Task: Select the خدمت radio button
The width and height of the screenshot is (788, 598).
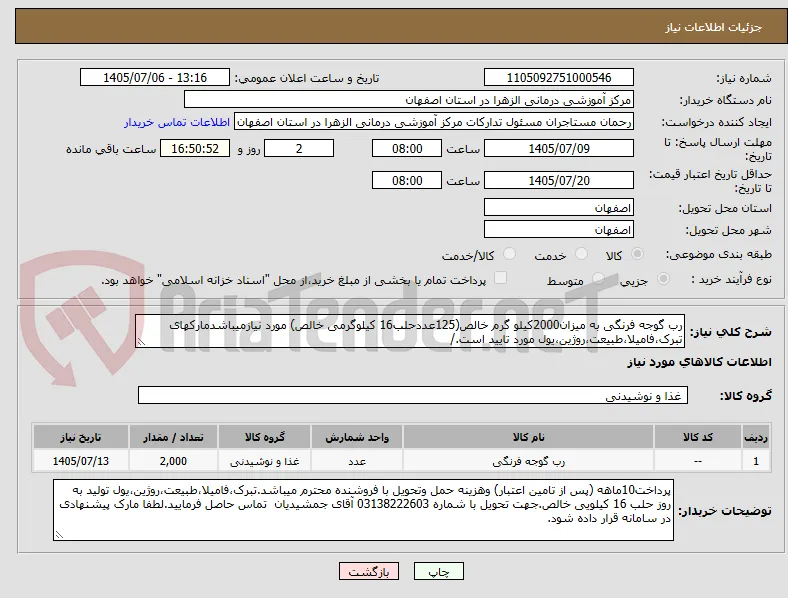Action: pyautogui.click(x=581, y=254)
